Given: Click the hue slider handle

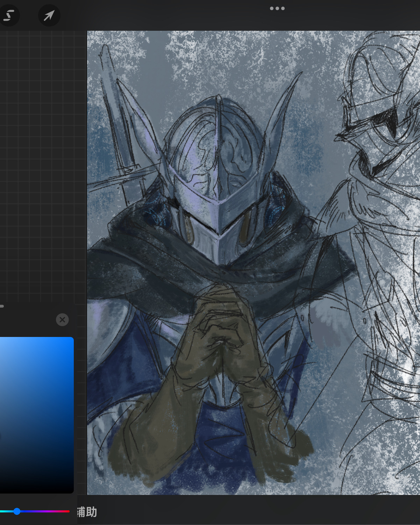Looking at the screenshot, I should 17,511.
